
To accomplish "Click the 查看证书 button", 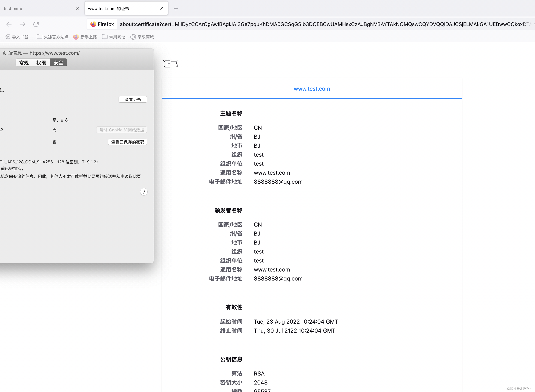I will click(133, 99).
